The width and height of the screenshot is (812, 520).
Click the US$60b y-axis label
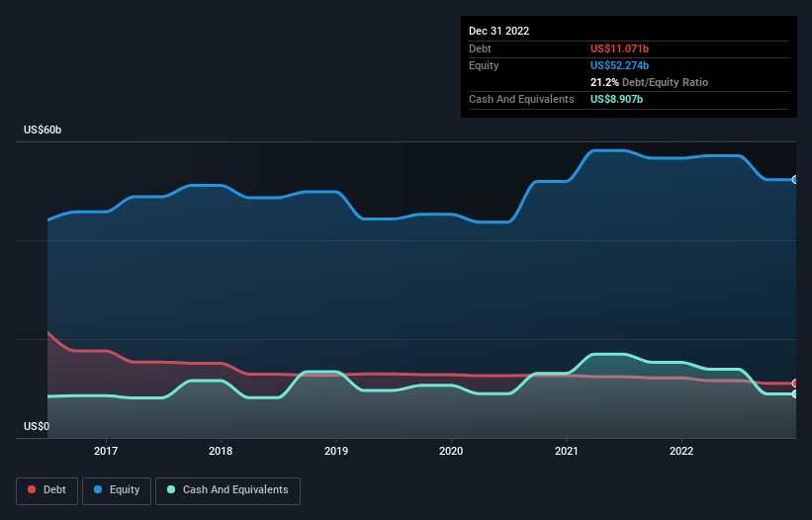pyautogui.click(x=43, y=130)
